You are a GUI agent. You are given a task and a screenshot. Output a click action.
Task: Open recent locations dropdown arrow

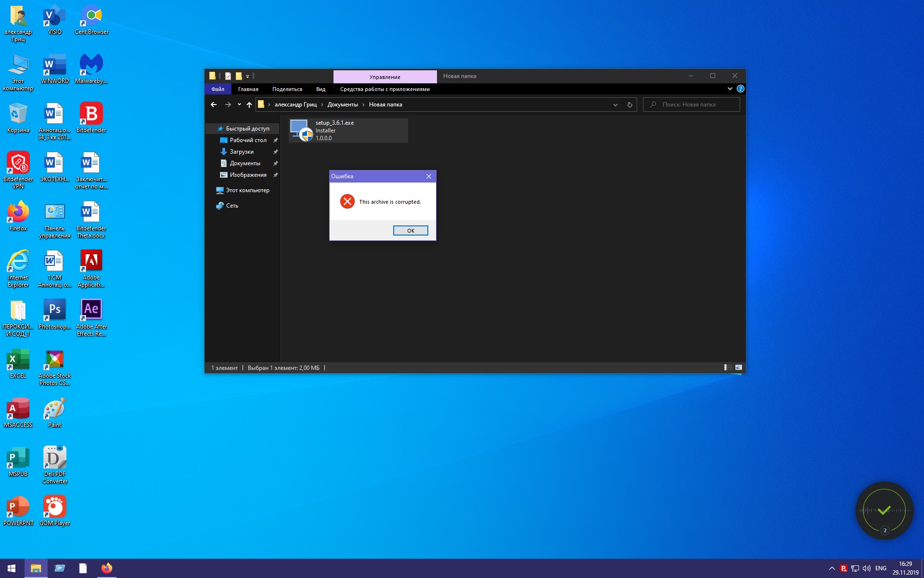(239, 105)
